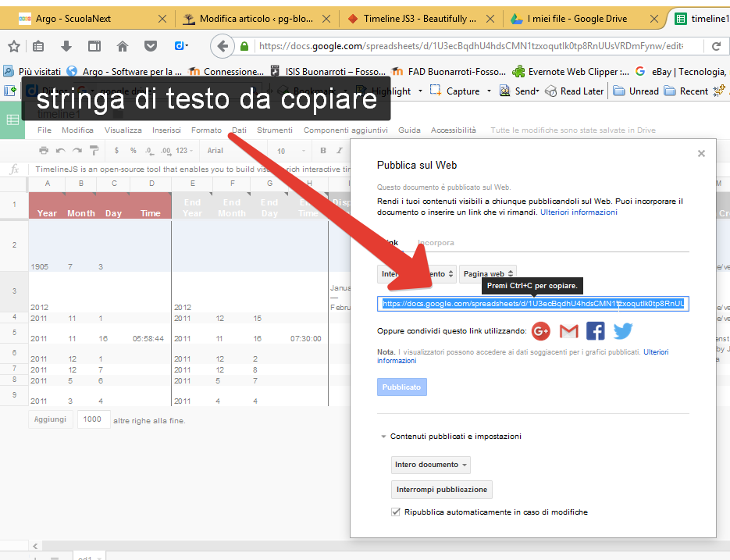This screenshot has height=560, width=730.
Task: Format as currency with dollar icon
Action: coord(116,151)
